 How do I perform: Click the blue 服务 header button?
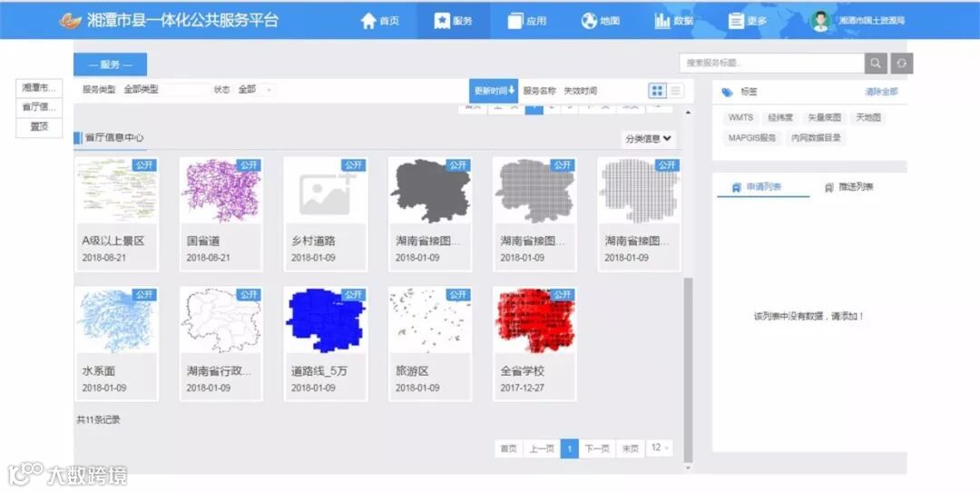[x=110, y=64]
